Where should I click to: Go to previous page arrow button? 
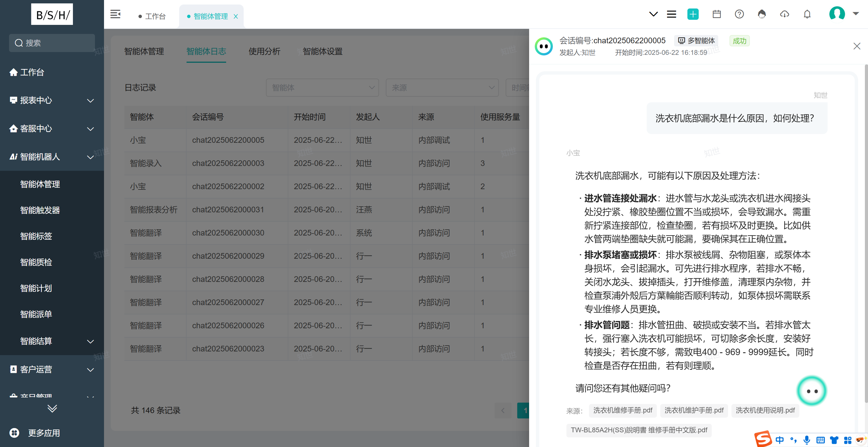[x=503, y=410]
